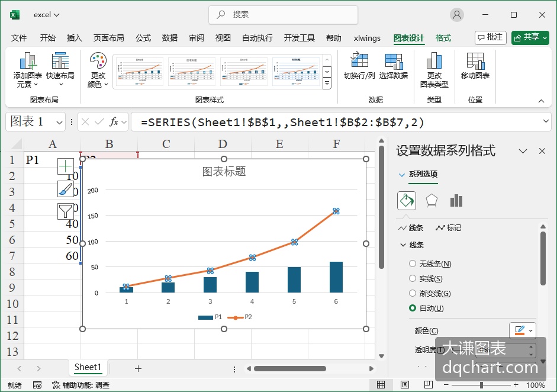Click the Page Layout view status bar icon
Viewport: 557px width, 392px height.
tap(405, 384)
